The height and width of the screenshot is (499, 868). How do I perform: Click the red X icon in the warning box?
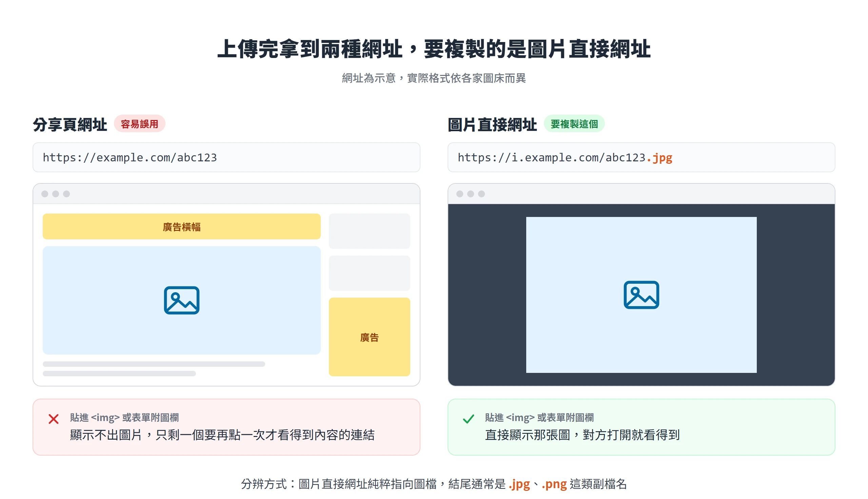point(54,419)
